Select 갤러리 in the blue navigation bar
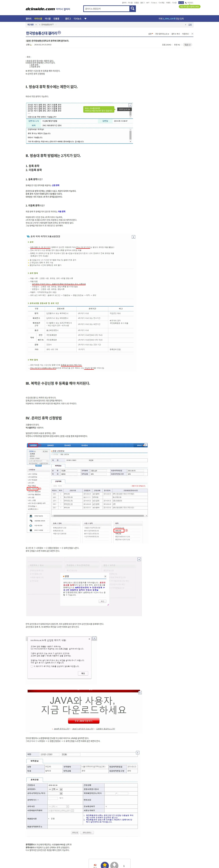 pyautogui.click(x=29, y=19)
